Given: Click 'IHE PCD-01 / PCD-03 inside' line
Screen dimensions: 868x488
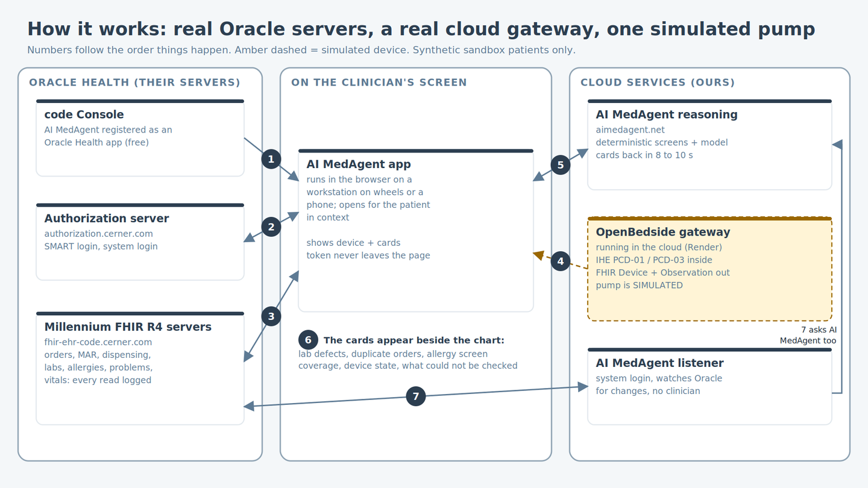Looking at the screenshot, I should pyautogui.click(x=654, y=260).
